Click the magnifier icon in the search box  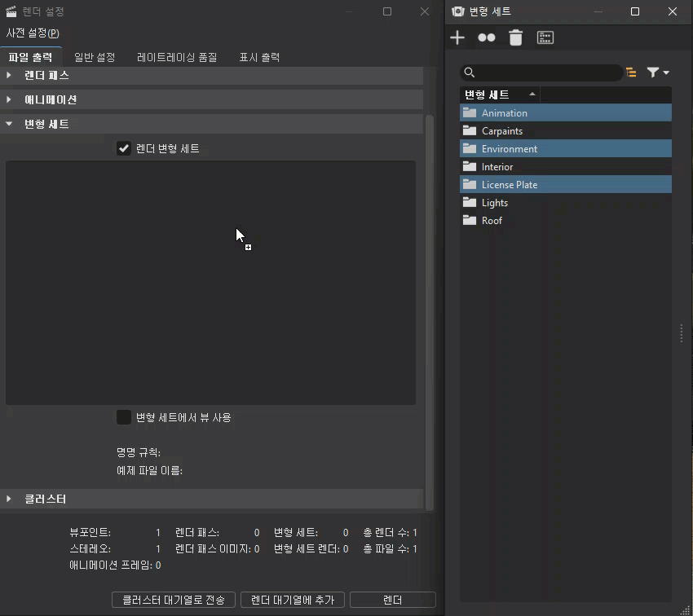[x=470, y=73]
